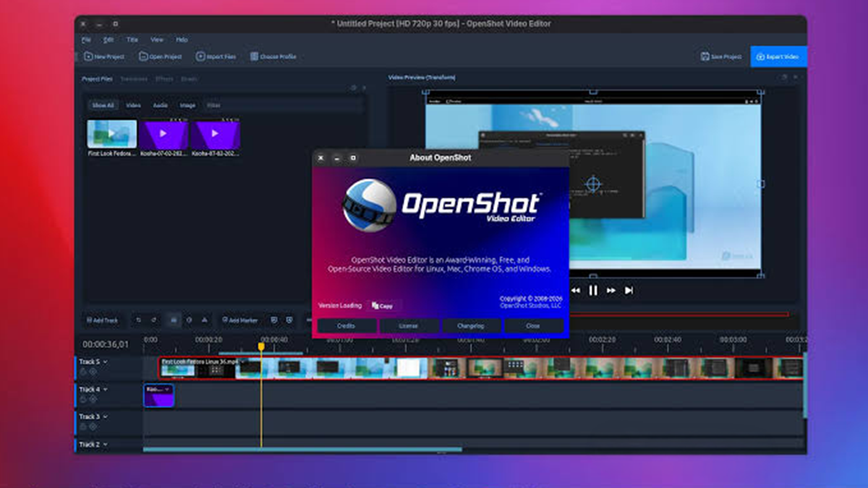Open the Title menu in menu bar
Viewport: 868px width, 488px height.
point(132,40)
